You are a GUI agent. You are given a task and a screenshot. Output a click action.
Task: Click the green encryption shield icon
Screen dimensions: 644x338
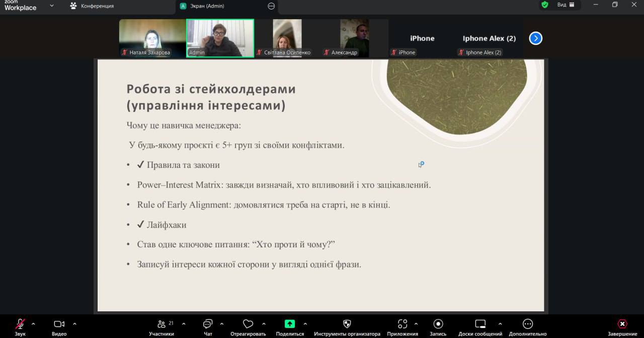pos(544,5)
